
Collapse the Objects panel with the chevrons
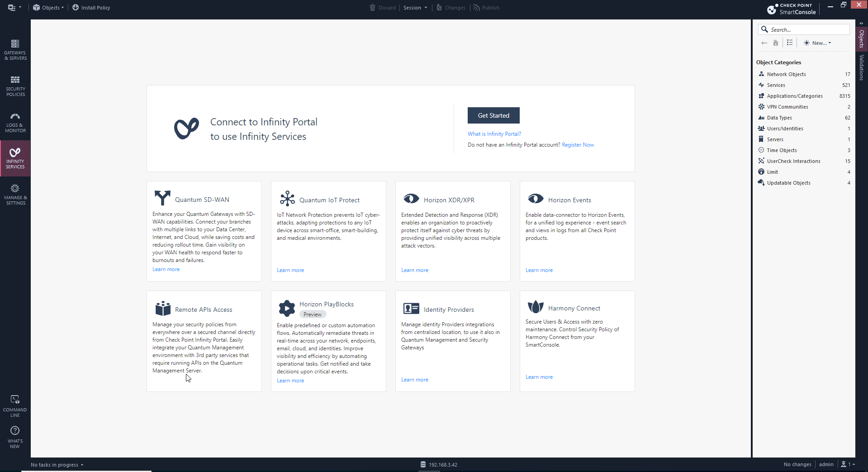pos(861,23)
